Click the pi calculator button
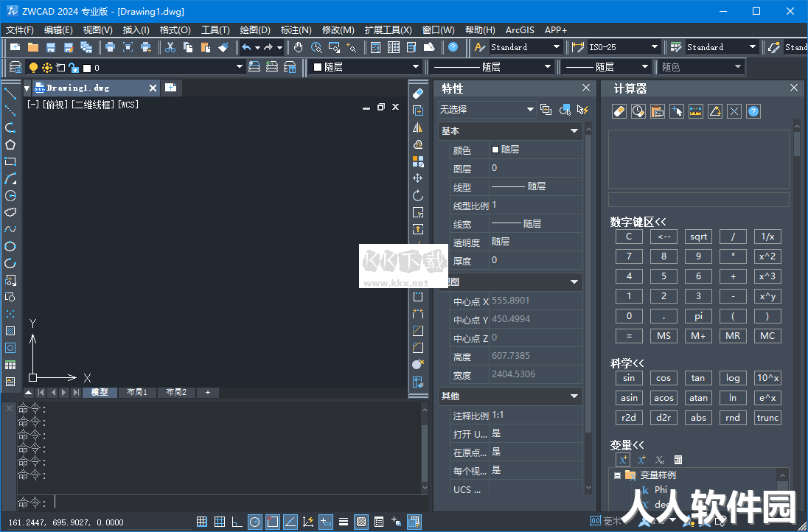The height and width of the screenshot is (532, 808). click(698, 316)
